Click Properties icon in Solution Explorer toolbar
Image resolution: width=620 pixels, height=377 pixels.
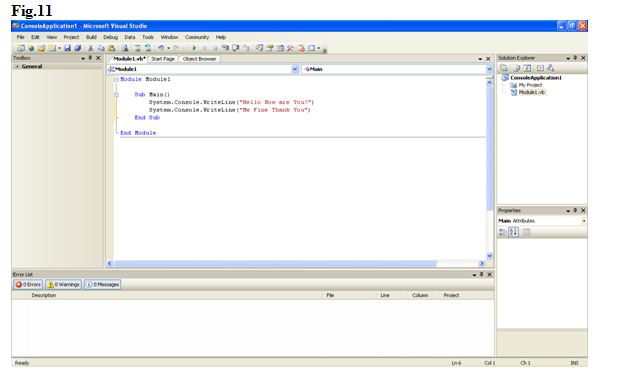point(504,68)
